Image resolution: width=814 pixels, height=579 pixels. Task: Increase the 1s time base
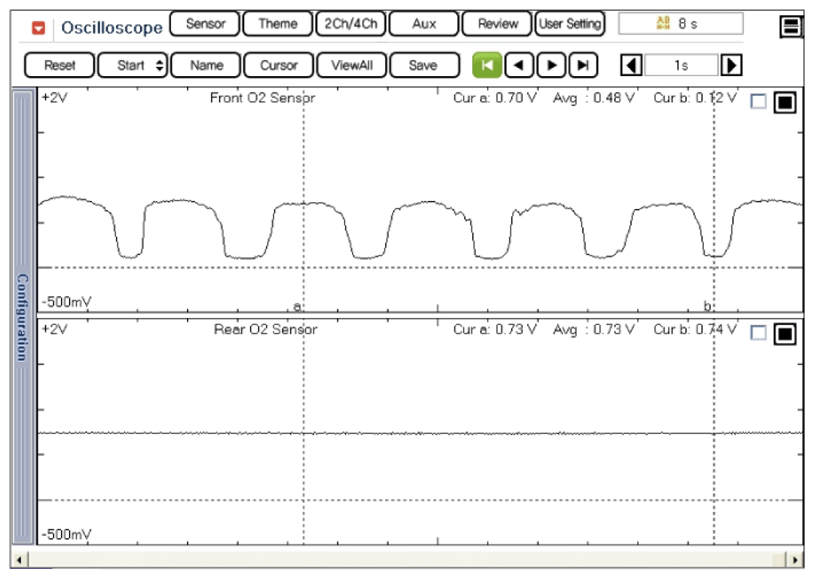coord(731,65)
